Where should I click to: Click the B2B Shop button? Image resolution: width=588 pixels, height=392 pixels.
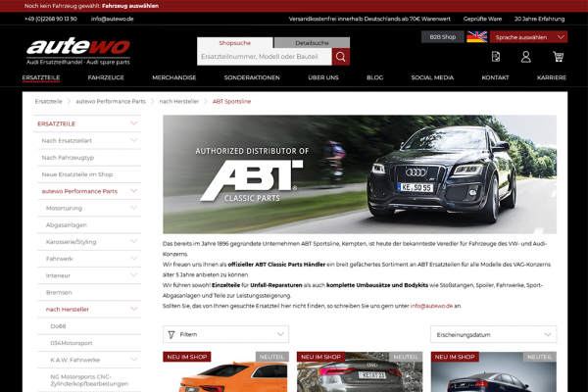[443, 37]
